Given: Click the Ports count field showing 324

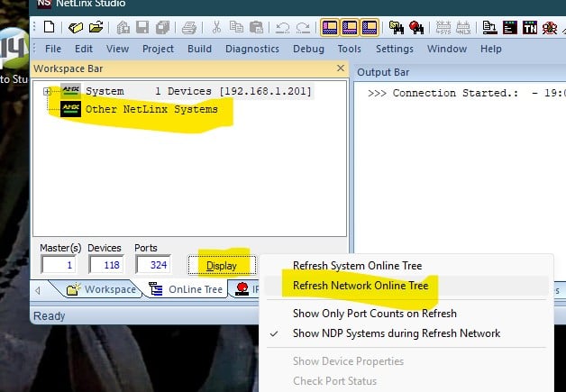Looking at the screenshot, I should click(153, 265).
